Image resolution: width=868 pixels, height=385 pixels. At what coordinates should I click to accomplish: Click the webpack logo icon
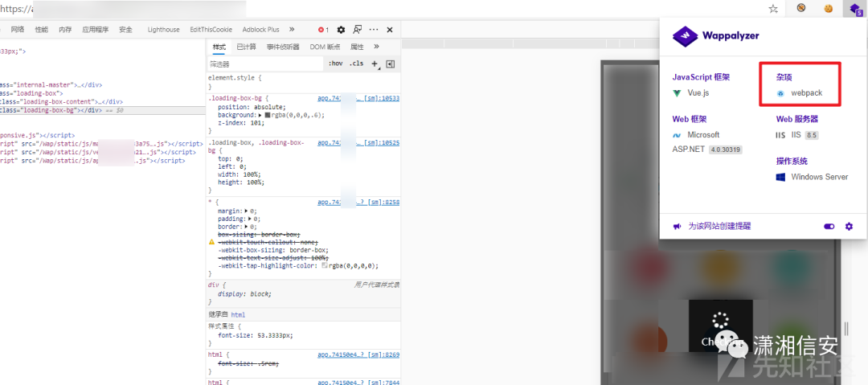pos(780,93)
